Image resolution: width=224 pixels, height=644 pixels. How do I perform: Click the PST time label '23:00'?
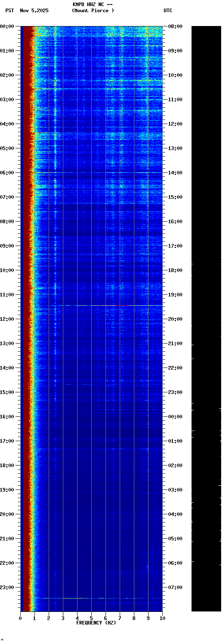point(7,587)
